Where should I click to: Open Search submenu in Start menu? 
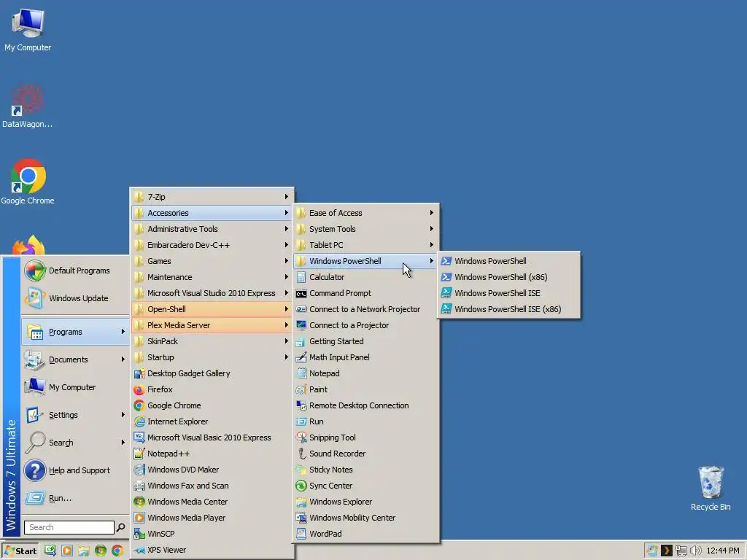(x=75, y=443)
